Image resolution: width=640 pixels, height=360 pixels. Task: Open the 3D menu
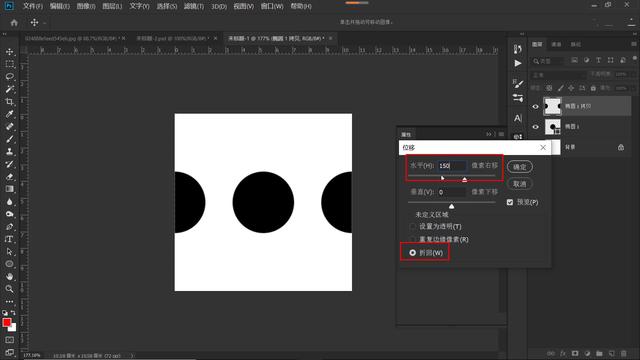click(219, 6)
